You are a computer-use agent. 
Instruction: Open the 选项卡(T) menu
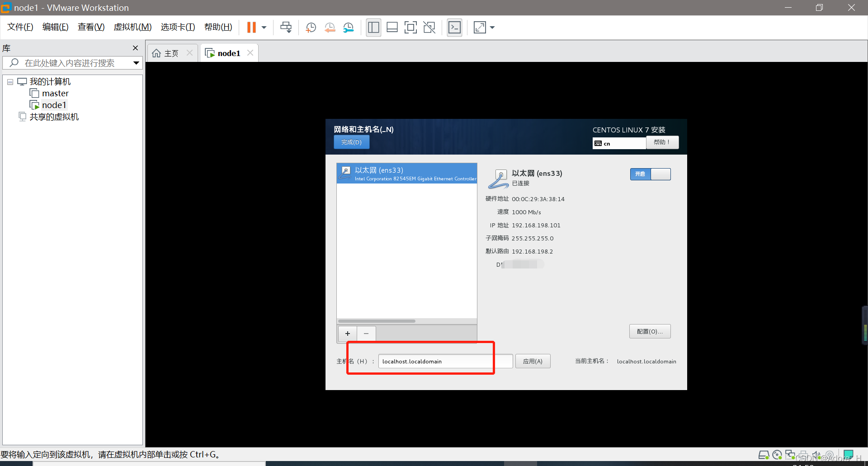tap(178, 27)
